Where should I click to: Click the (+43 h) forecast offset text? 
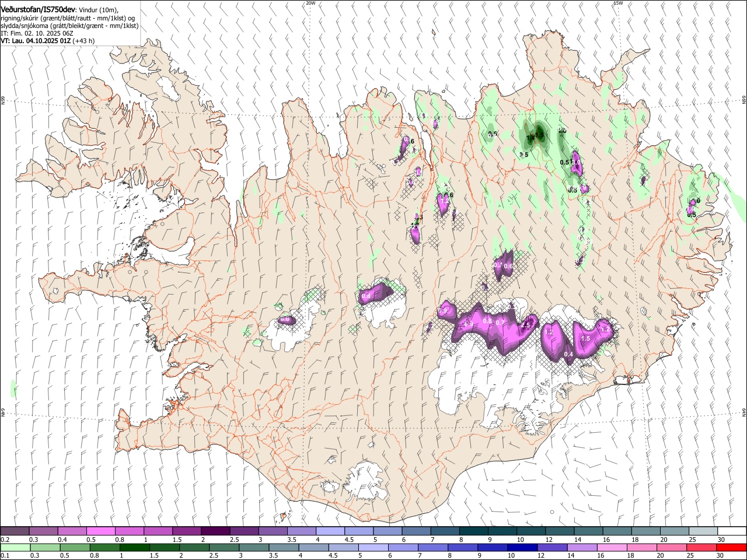click(x=83, y=41)
